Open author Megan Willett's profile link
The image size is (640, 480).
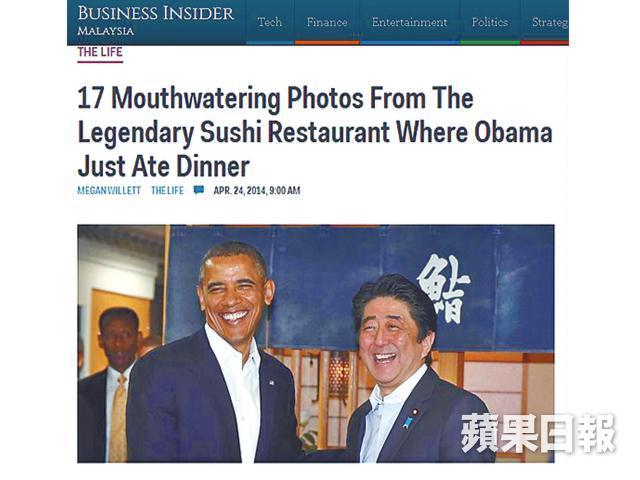109,190
